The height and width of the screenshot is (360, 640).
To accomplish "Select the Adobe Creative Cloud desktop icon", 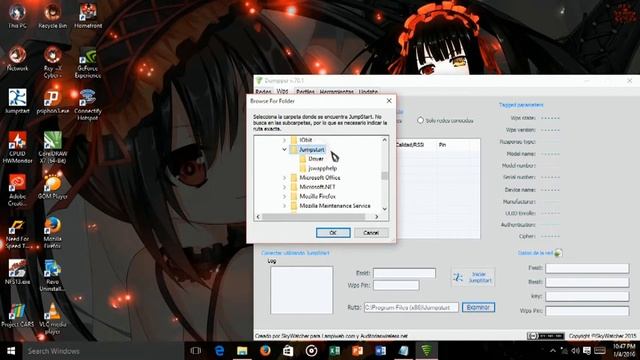I will tap(17, 191).
